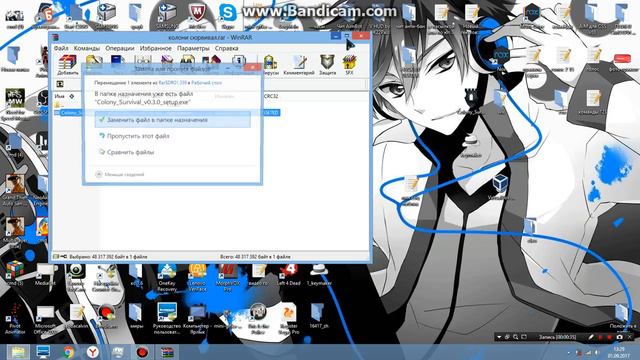Collapse details via Меньше сведений
This screenshot has width=640, height=360.
click(120, 174)
